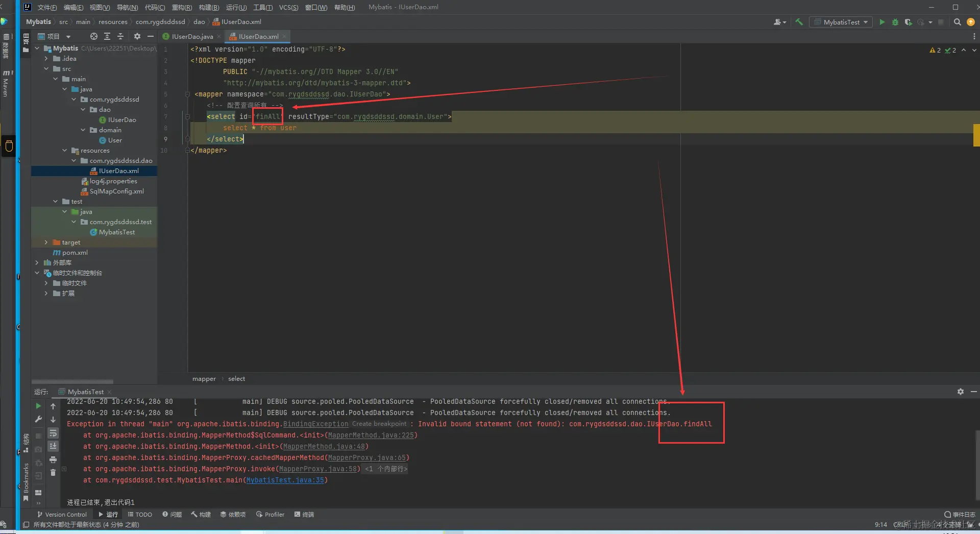
Task: Select SqlMapConfig.xml in project tree
Action: pos(116,191)
